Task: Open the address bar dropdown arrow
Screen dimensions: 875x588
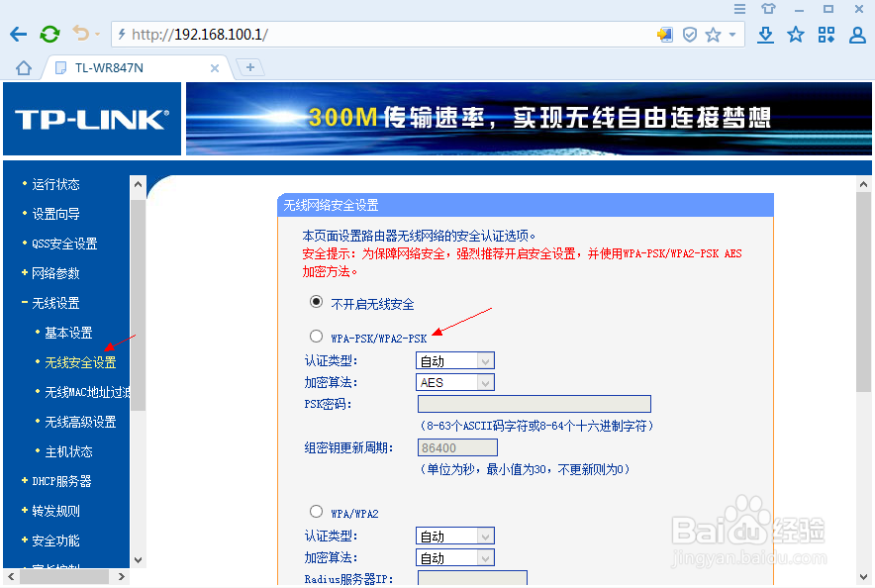Action: click(732, 35)
